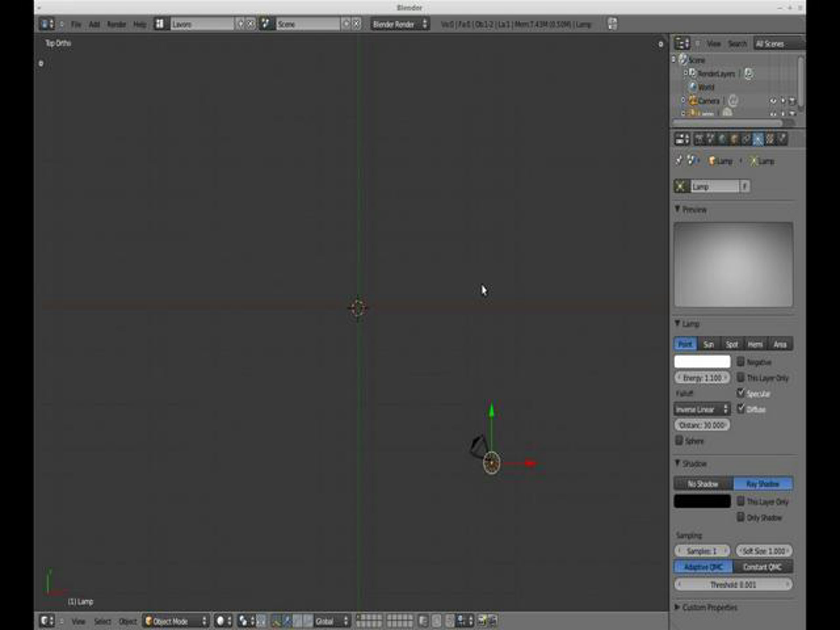Screen dimensions: 840x630
Task: Open the Texture properties tab icon
Action: [770, 139]
